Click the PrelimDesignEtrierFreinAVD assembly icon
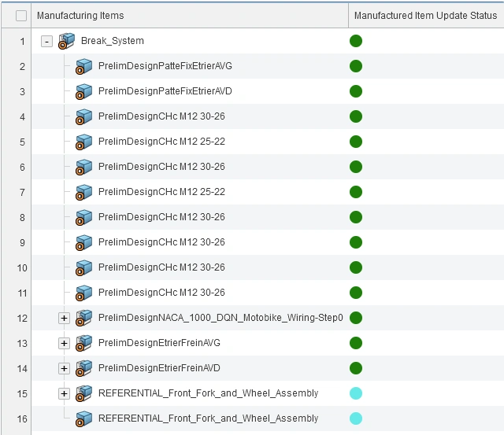The image size is (504, 435). [83, 368]
